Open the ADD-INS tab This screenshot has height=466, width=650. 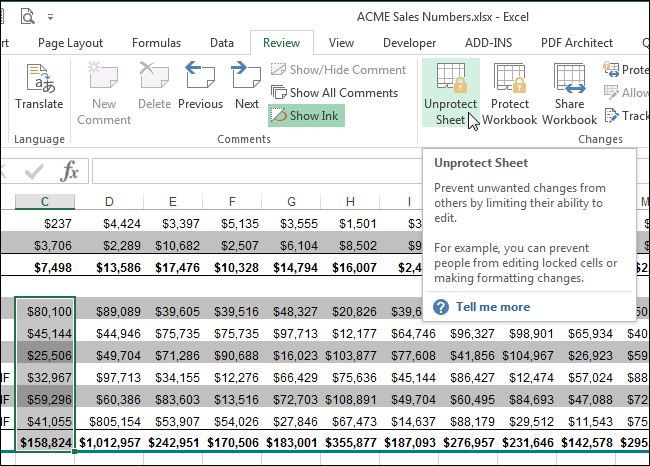click(488, 43)
